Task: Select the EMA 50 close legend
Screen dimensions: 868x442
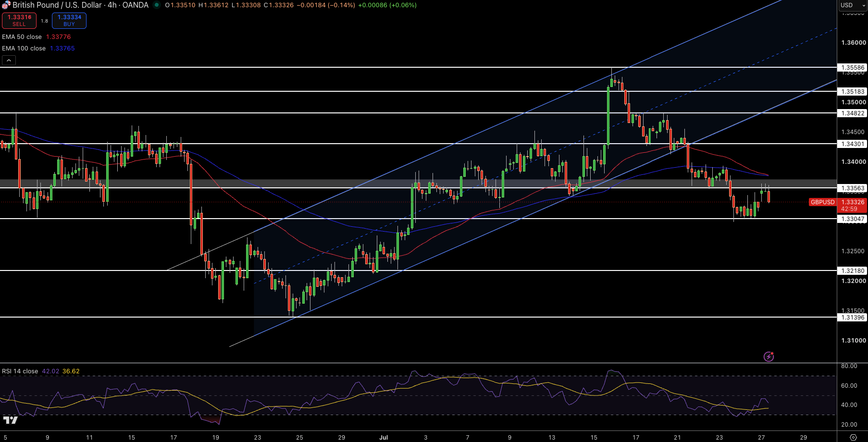Action: 22,37
